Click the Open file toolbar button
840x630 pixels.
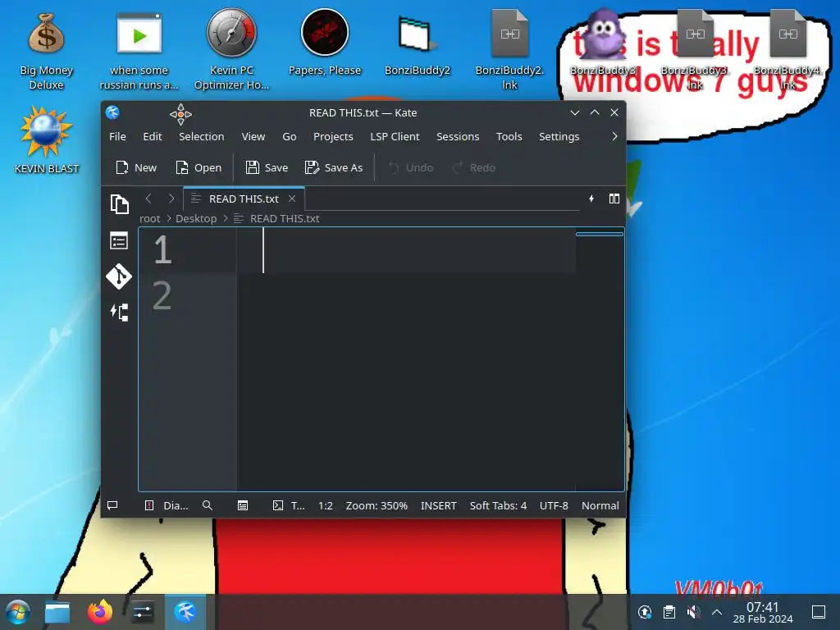199,167
